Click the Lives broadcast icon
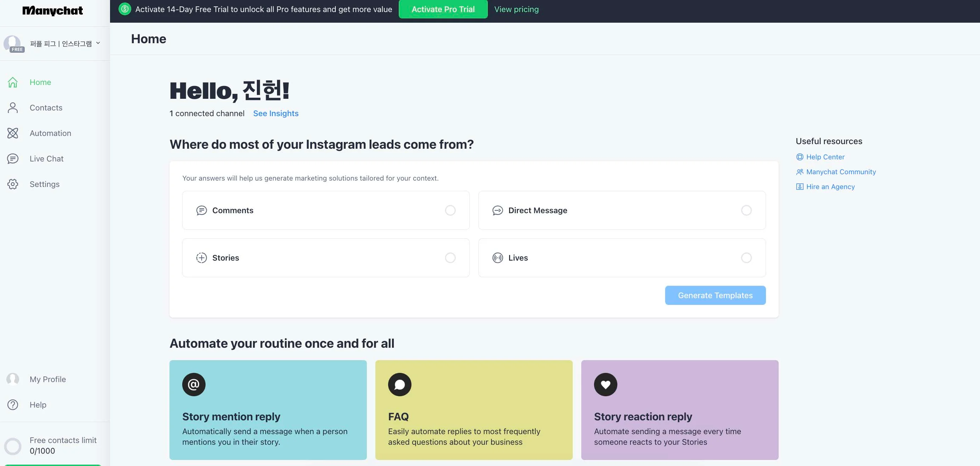Image resolution: width=980 pixels, height=466 pixels. 498,258
